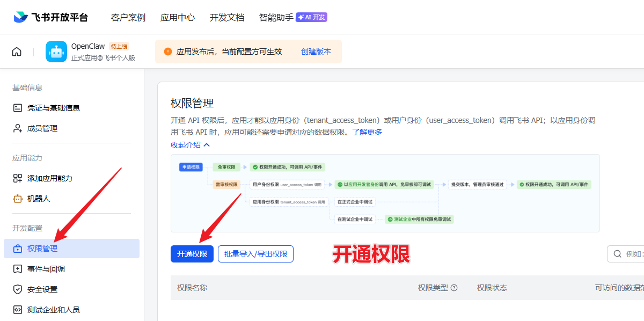Open the 客户案例 top menu
Screen dimensions: 644x321
coord(128,17)
